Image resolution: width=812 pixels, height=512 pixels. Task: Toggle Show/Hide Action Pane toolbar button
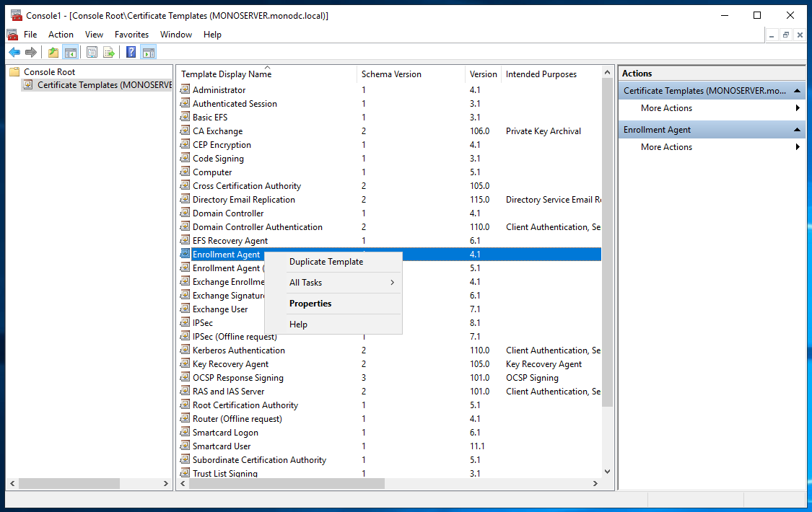pos(148,52)
